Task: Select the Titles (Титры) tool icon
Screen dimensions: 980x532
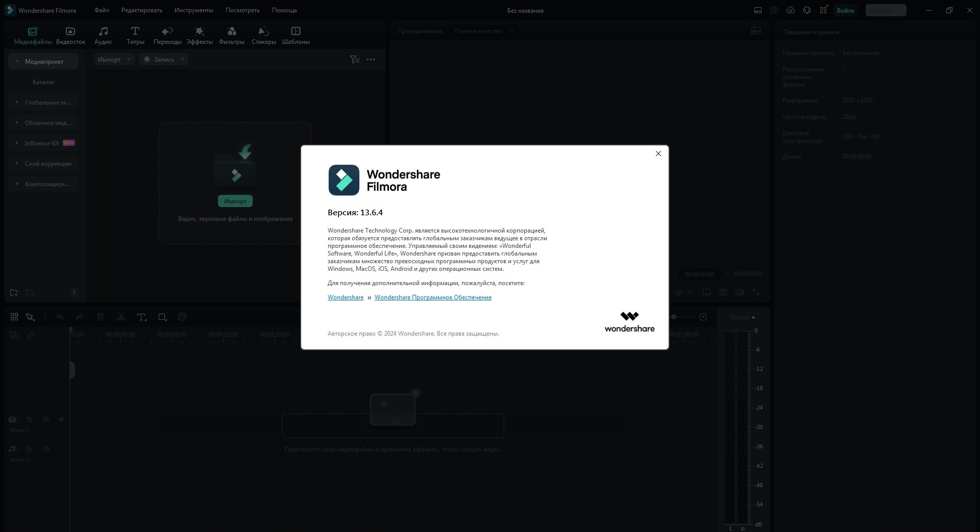Action: [x=135, y=36]
